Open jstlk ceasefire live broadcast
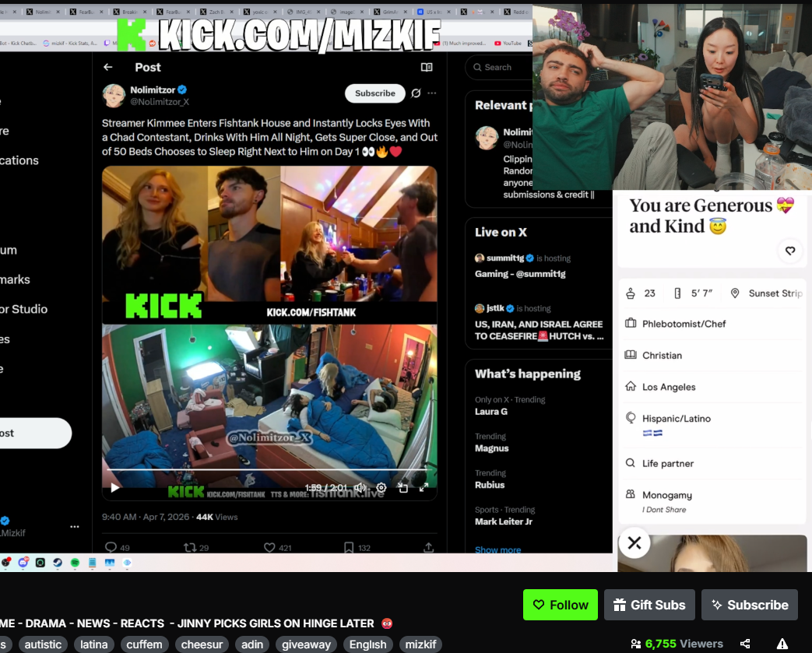Image resolution: width=812 pixels, height=653 pixels. tap(539, 323)
